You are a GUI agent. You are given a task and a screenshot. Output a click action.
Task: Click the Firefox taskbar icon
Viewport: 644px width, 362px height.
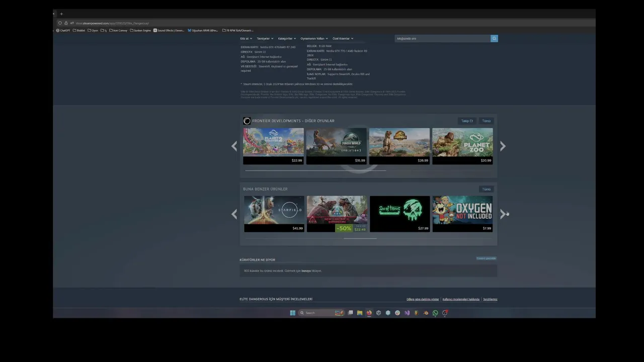click(x=369, y=313)
